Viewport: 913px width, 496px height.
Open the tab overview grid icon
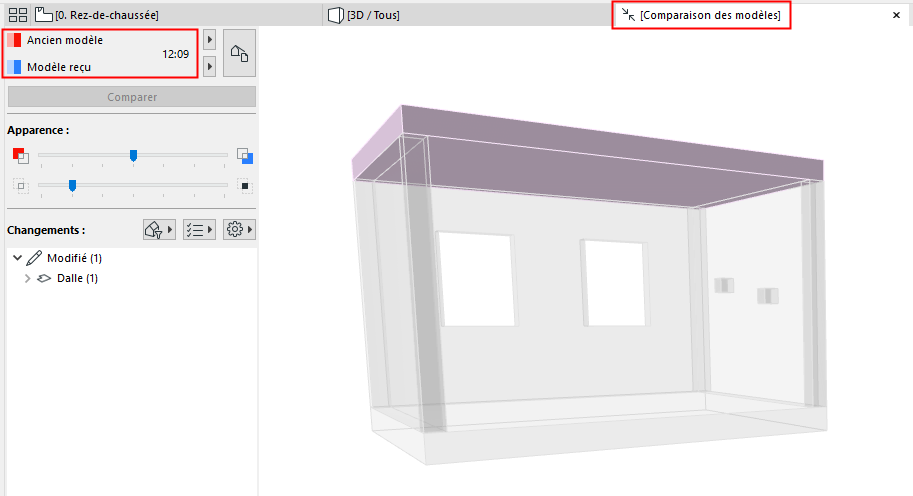click(17, 15)
